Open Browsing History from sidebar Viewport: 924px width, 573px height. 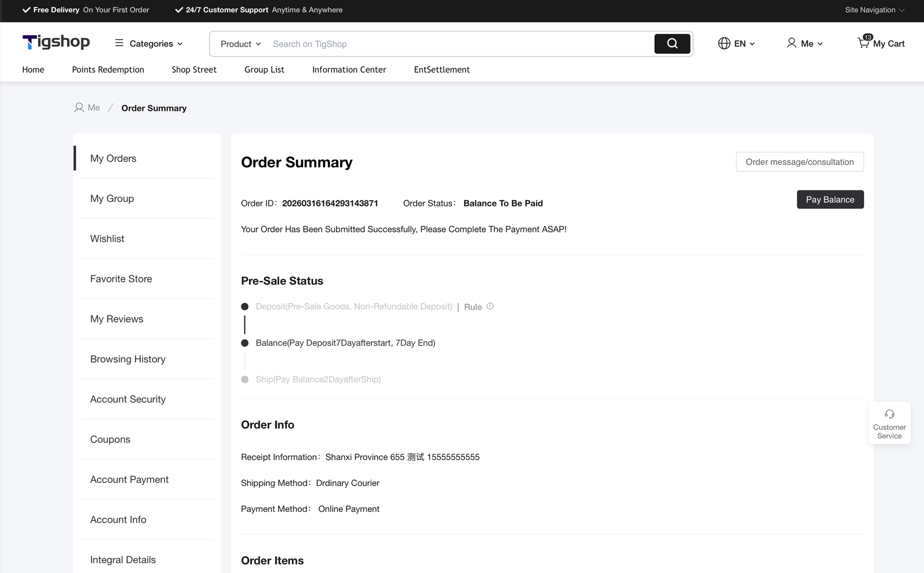click(128, 359)
